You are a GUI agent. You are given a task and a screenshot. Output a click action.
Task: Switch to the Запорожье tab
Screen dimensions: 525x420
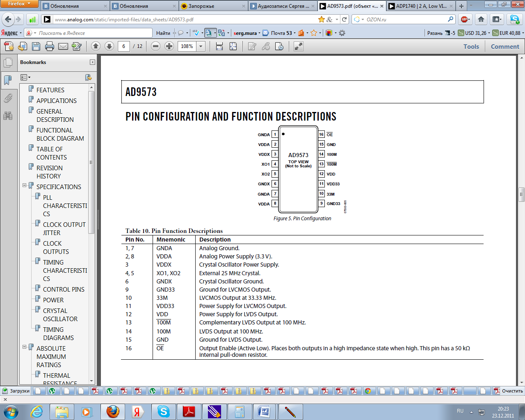point(213,6)
